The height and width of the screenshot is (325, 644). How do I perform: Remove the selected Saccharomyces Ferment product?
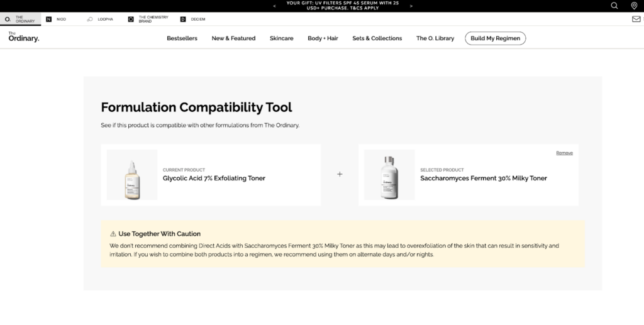[564, 153]
